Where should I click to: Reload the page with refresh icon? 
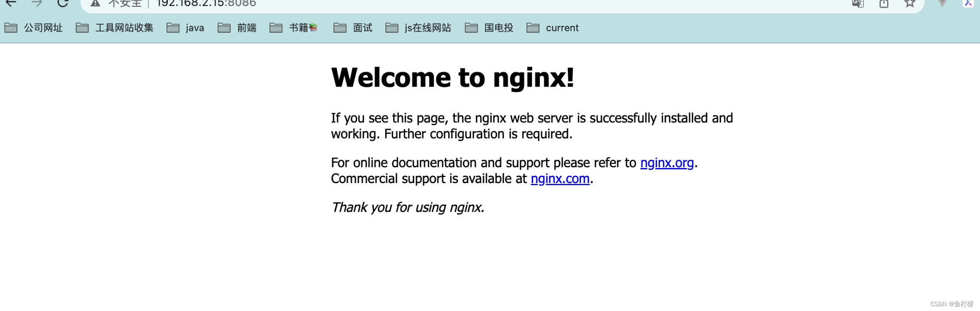click(63, 3)
